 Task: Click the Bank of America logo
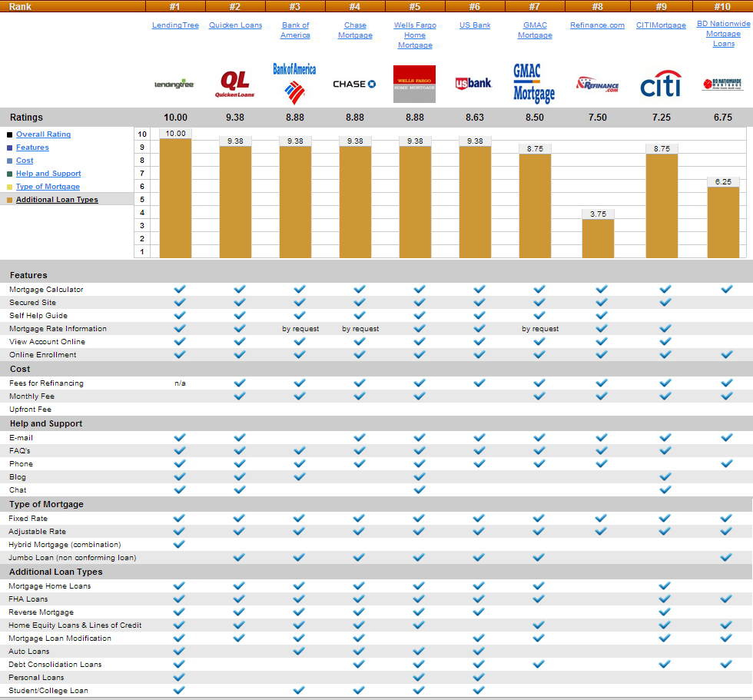click(294, 84)
